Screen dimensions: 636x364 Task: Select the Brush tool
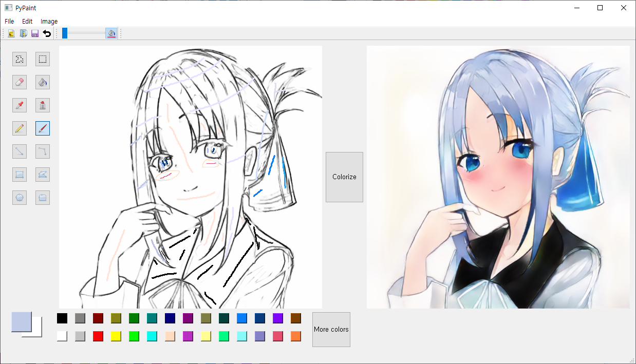(x=43, y=128)
